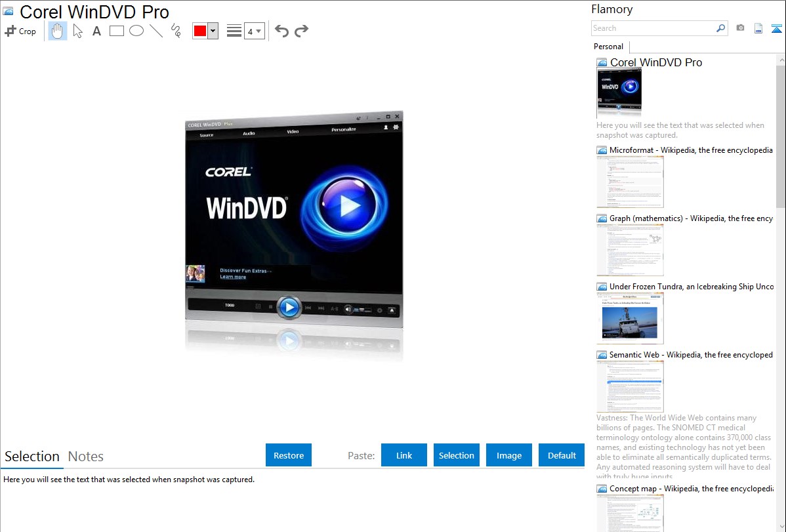Choose the arrow pointer tool
This screenshot has width=786, height=532.
click(77, 31)
